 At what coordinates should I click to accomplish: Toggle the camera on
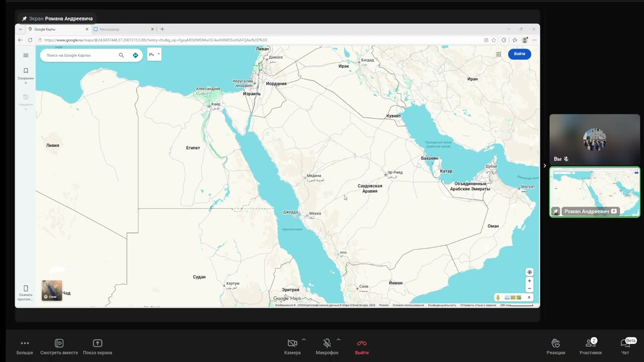[292, 346]
